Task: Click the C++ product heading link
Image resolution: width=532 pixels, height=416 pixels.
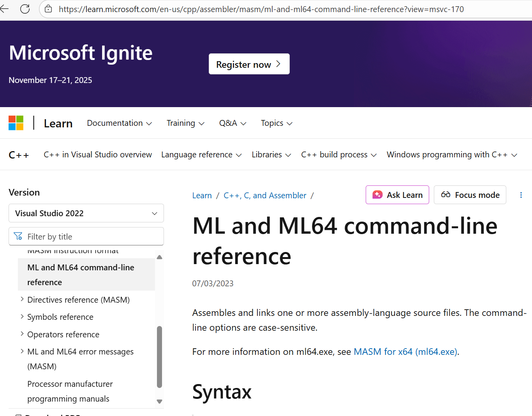Action: [19, 155]
